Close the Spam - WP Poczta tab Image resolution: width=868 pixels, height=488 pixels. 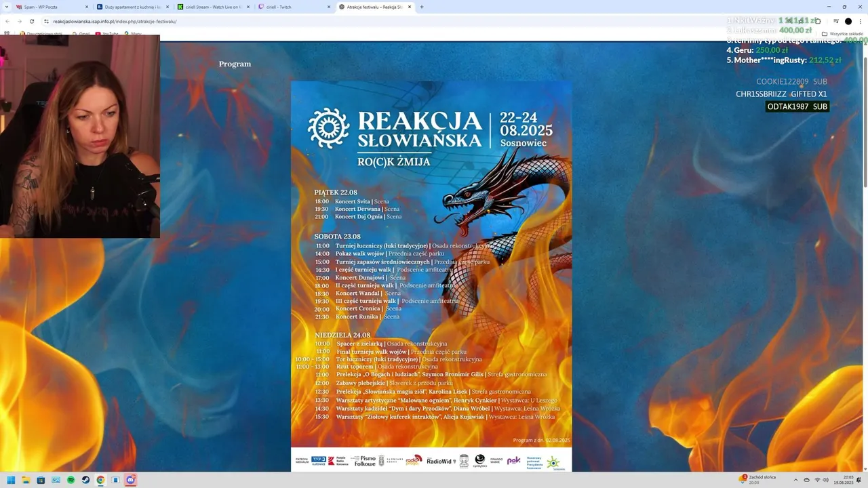tap(87, 7)
